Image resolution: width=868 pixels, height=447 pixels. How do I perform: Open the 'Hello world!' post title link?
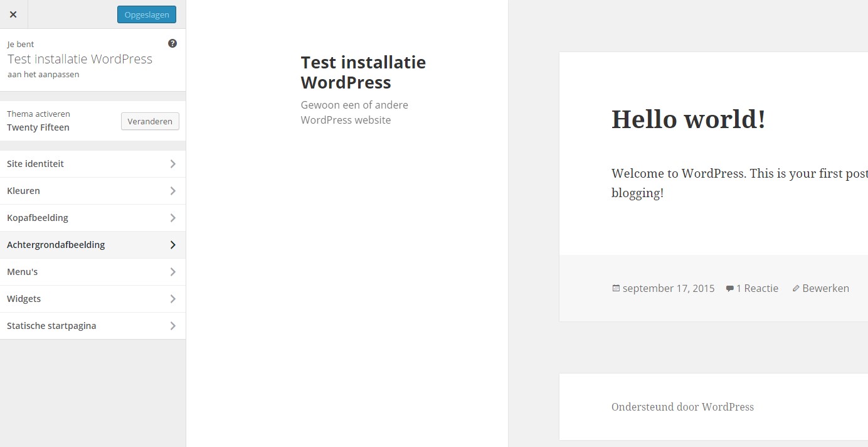[x=688, y=119]
